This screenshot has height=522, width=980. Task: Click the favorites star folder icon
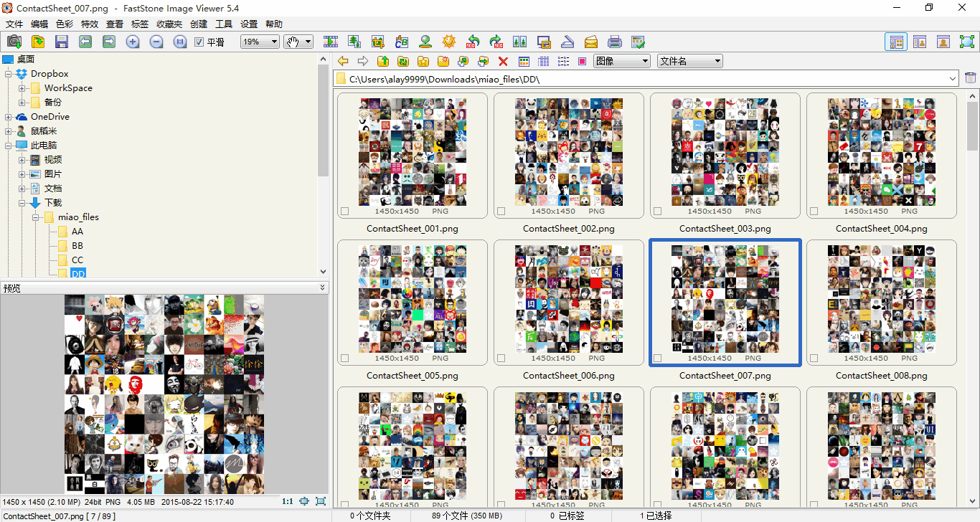point(423,62)
